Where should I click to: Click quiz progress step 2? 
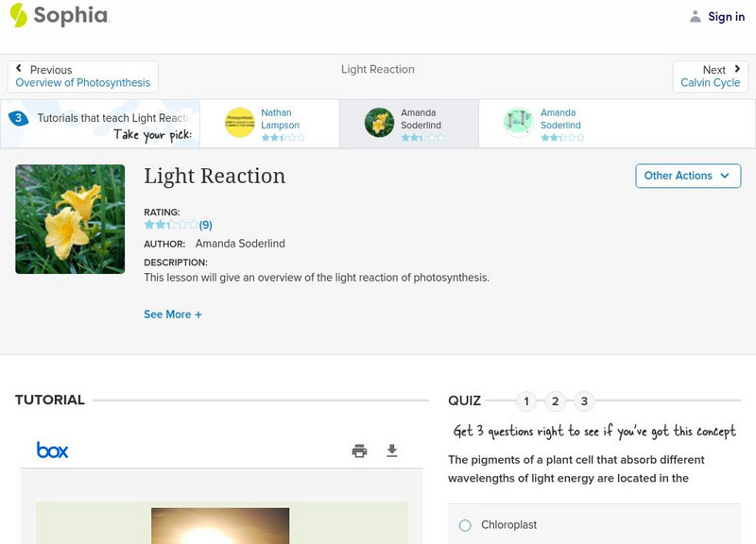pos(556,400)
